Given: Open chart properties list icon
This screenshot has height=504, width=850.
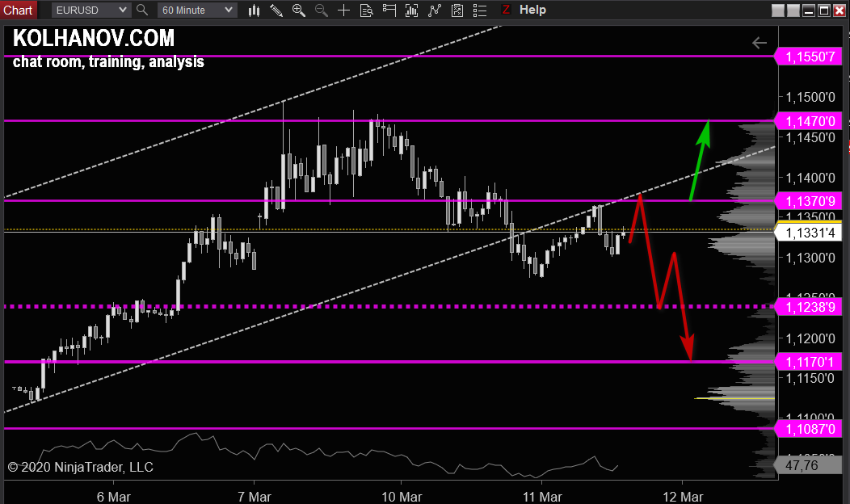Looking at the screenshot, I should coord(479,10).
